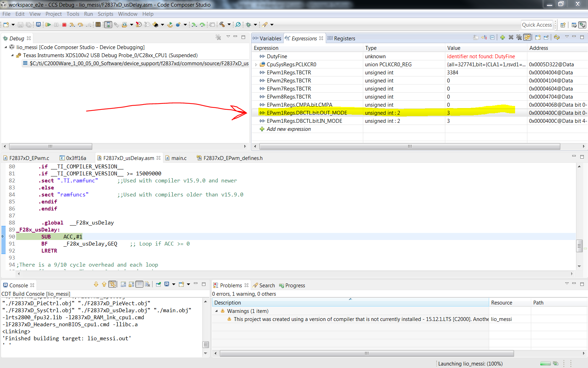Open the Build hammer dropdown arrow
Image resolution: width=588 pixels, height=368 pixels.
(229, 25)
